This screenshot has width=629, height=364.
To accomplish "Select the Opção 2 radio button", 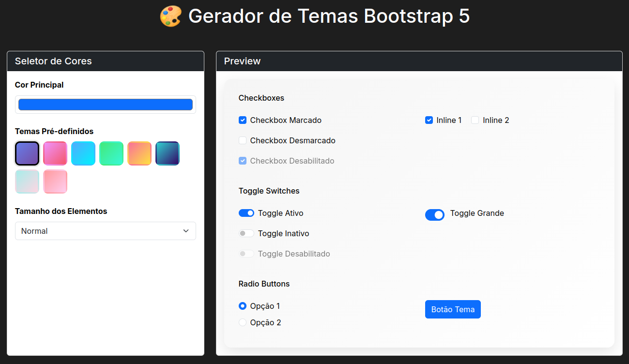I will [242, 322].
